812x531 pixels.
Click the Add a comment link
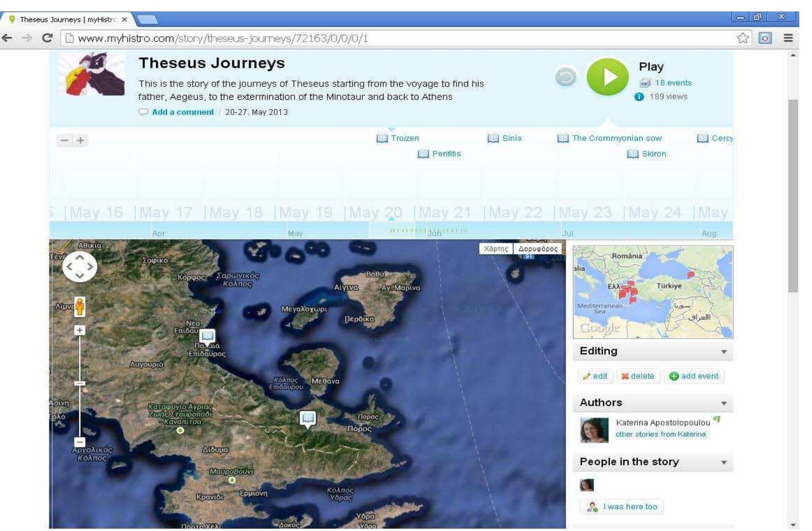pyautogui.click(x=183, y=112)
